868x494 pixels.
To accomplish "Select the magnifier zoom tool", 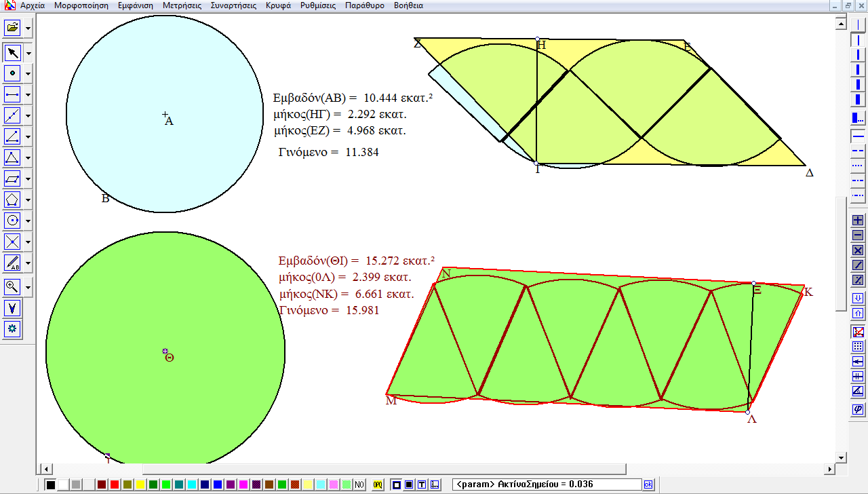I will (12, 286).
